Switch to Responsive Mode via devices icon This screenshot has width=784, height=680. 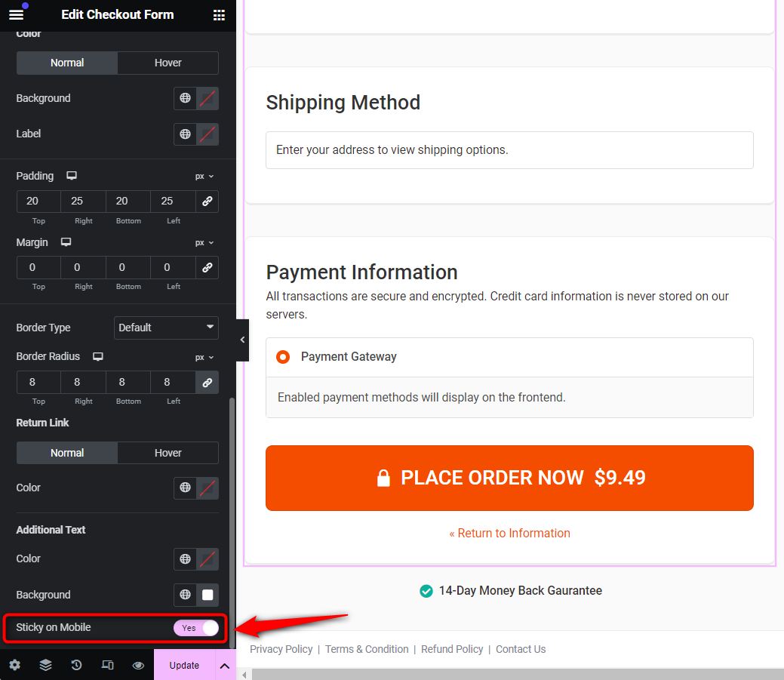(x=107, y=665)
